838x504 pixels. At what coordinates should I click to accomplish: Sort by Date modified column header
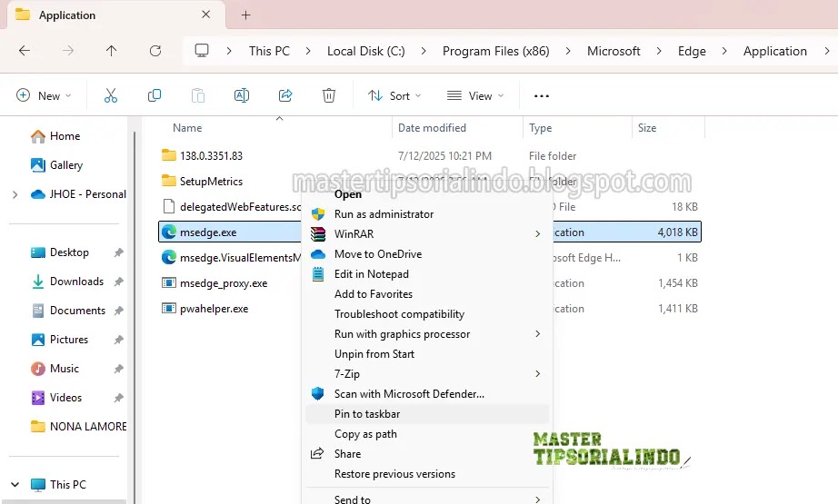[x=432, y=128]
